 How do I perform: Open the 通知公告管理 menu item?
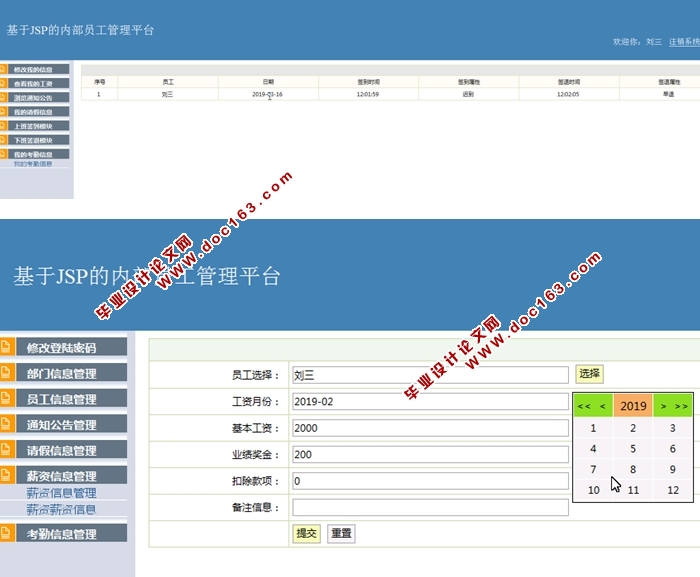click(x=71, y=424)
